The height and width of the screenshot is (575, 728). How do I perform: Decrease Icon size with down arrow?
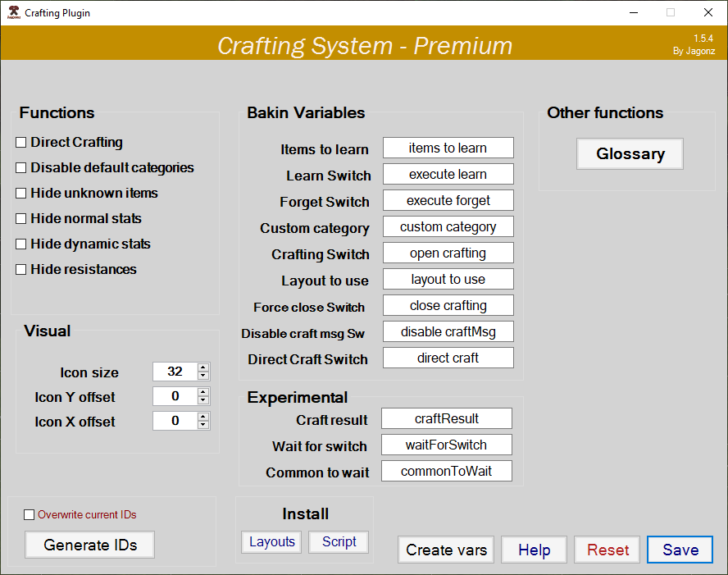click(x=202, y=376)
